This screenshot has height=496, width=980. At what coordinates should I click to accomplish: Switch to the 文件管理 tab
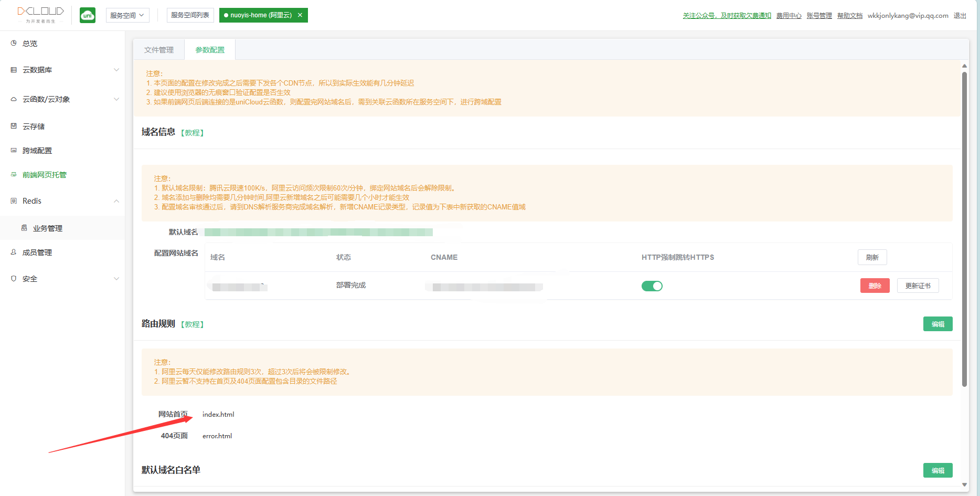[x=159, y=50]
